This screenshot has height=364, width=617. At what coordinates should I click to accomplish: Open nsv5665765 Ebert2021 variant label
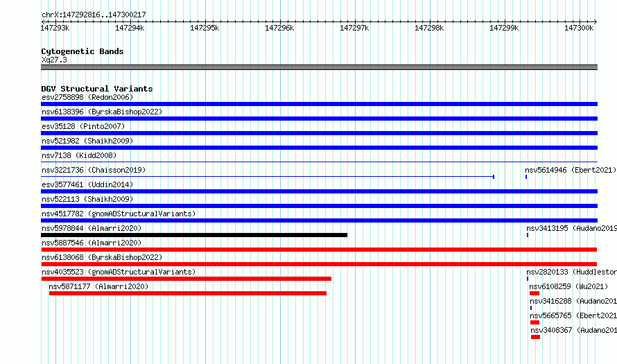tap(573, 315)
